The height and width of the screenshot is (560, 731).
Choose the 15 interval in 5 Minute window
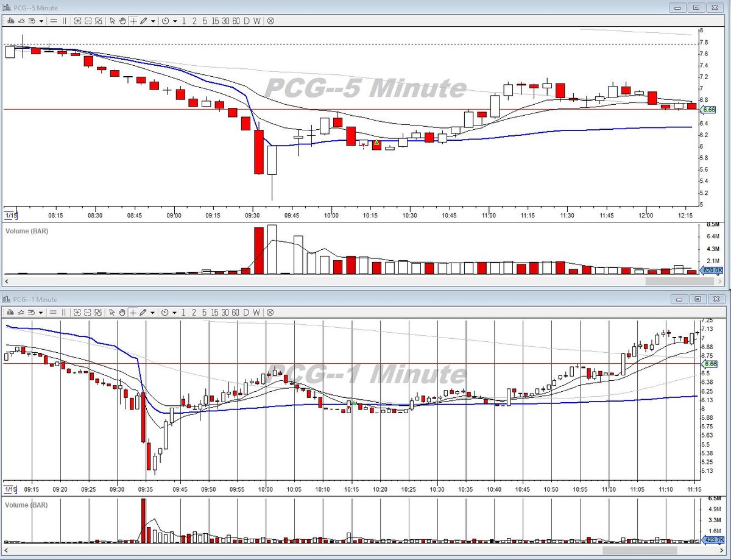(215, 21)
